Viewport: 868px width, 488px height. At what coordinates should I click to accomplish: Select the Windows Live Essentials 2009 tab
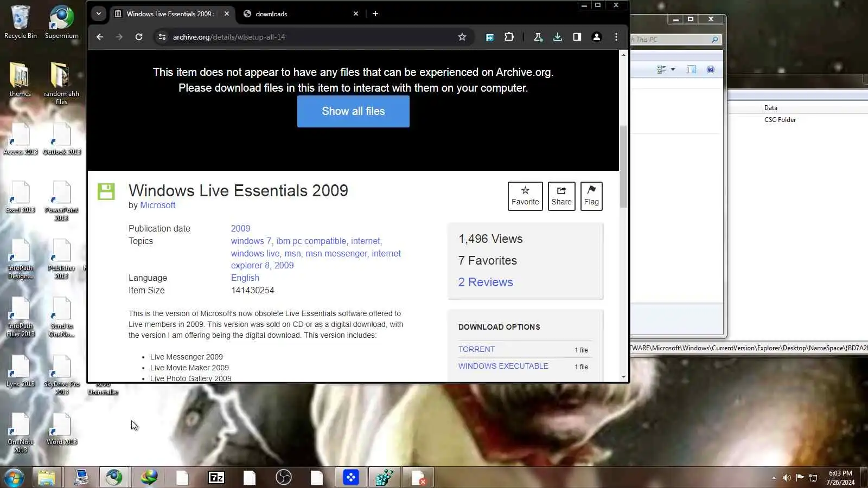172,14
